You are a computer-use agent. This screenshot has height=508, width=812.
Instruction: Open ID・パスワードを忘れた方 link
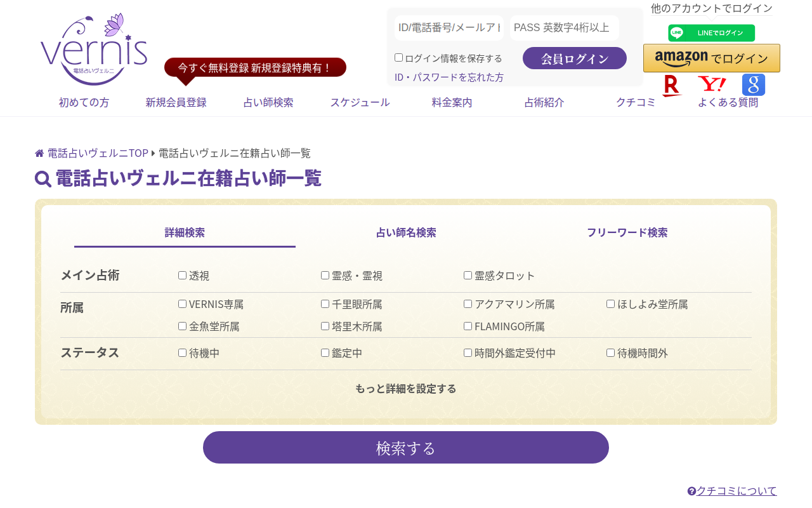click(449, 77)
